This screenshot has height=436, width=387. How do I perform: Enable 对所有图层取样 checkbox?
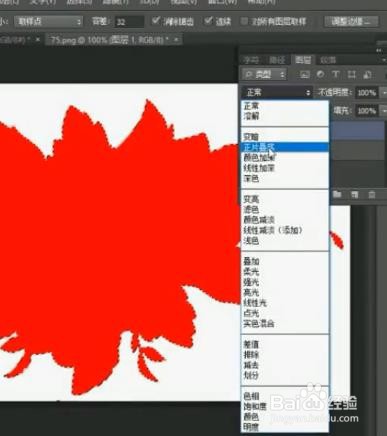(x=244, y=22)
